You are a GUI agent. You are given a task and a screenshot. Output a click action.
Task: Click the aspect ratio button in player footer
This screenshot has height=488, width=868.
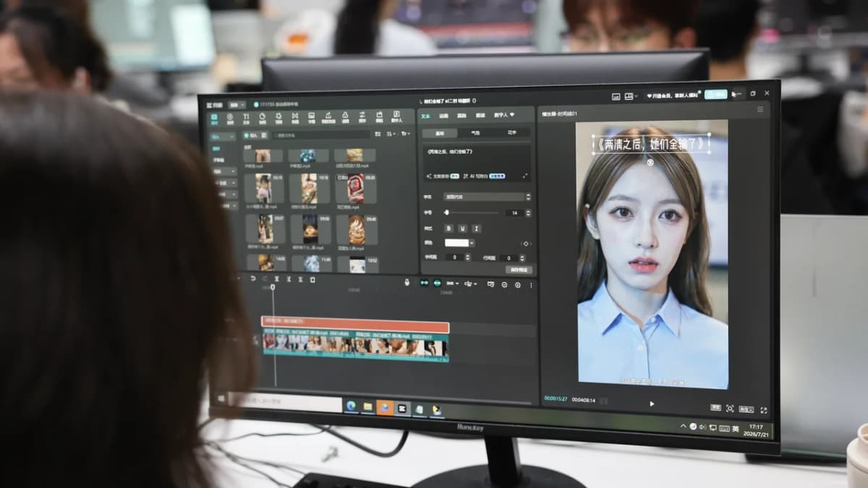746,409
